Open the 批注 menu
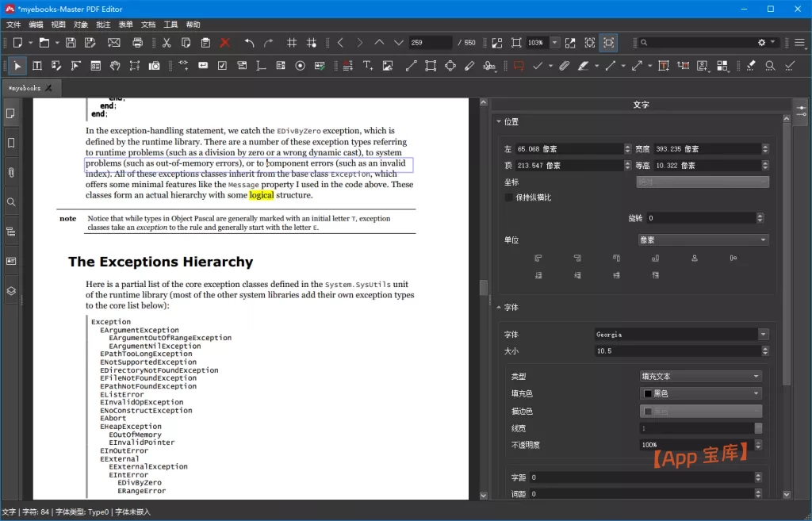The image size is (812, 521). pos(103,25)
